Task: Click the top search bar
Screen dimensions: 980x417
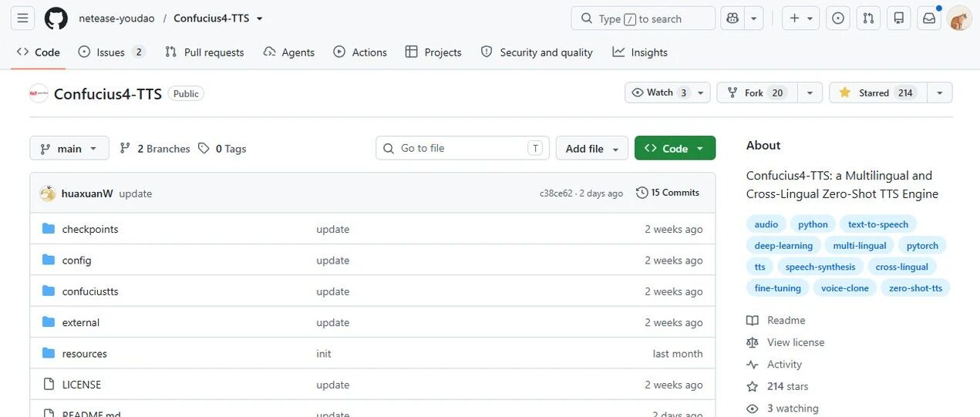Action: coord(643,18)
